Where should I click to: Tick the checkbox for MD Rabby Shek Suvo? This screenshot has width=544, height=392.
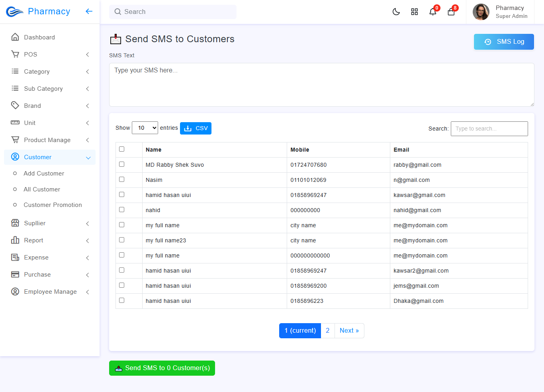(x=122, y=164)
